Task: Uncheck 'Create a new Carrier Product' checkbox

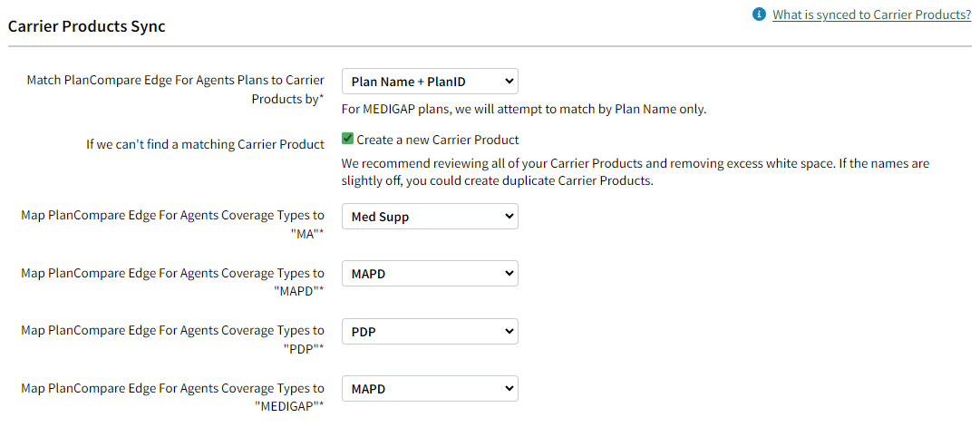Action: [347, 139]
